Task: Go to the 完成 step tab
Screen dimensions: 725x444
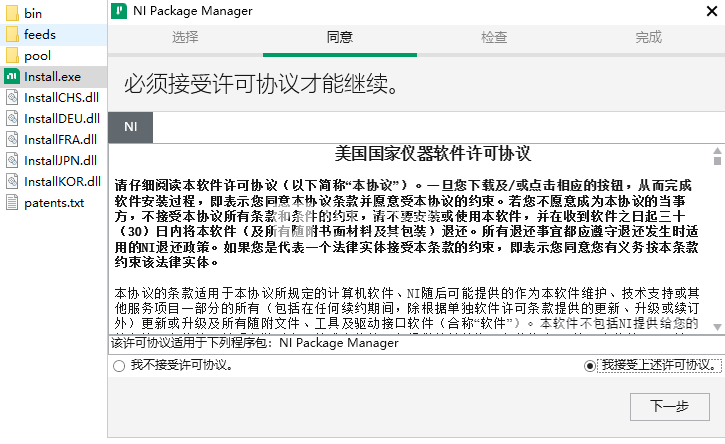Action: coord(648,37)
